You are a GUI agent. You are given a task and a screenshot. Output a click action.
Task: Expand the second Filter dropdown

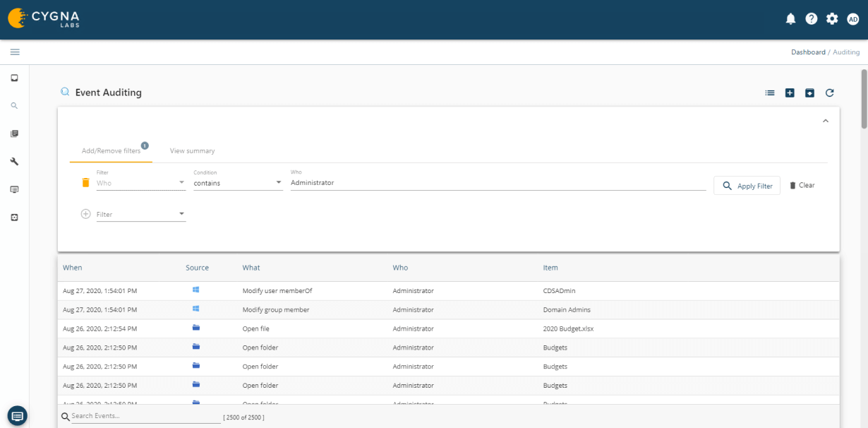coord(139,213)
